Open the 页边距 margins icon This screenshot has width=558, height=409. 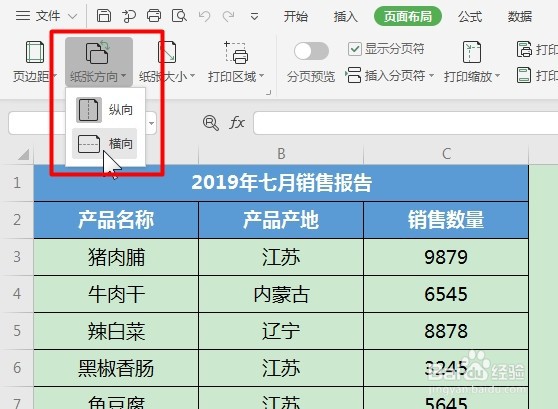click(x=35, y=52)
